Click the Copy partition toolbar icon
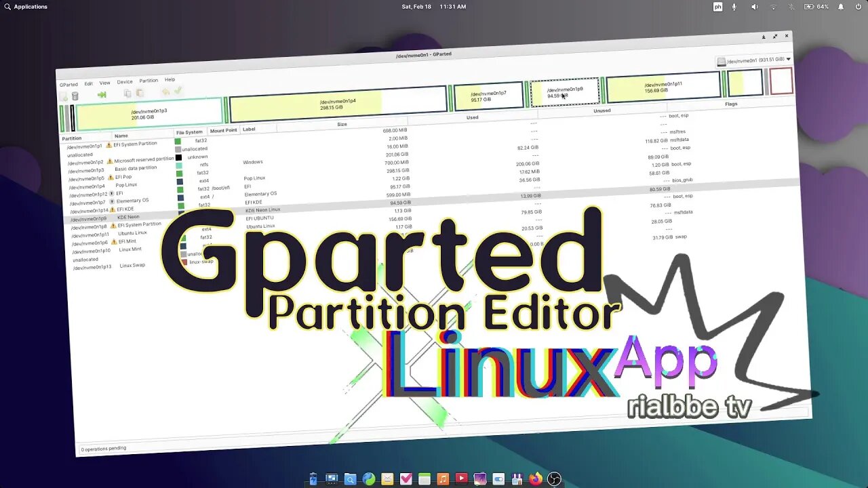Screen dimensions: 868x488 coord(127,94)
